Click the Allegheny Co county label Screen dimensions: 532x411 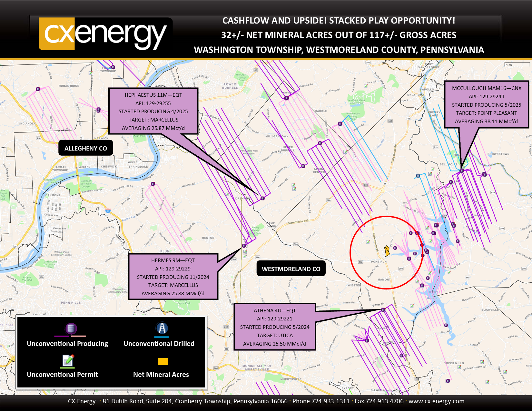click(x=85, y=148)
